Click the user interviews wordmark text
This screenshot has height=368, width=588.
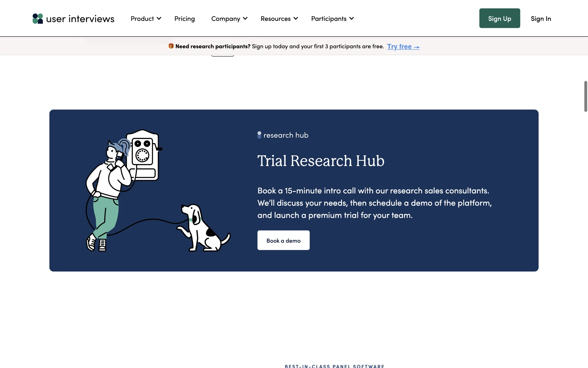(x=80, y=19)
